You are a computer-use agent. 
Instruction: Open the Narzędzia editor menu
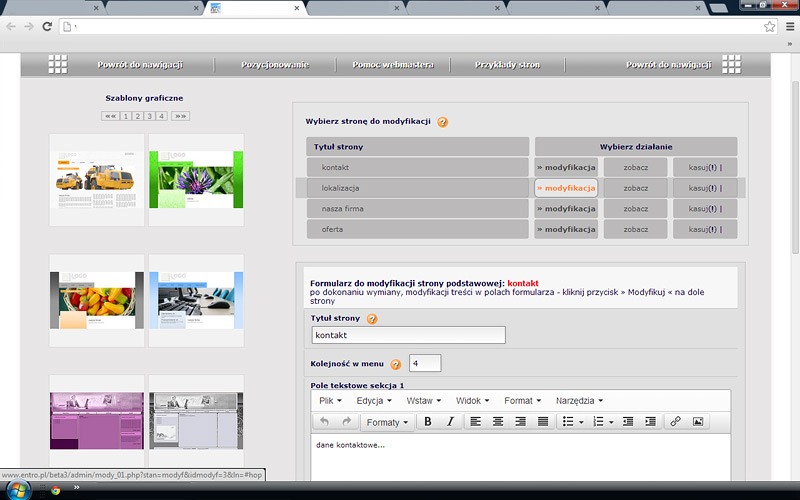tap(579, 400)
